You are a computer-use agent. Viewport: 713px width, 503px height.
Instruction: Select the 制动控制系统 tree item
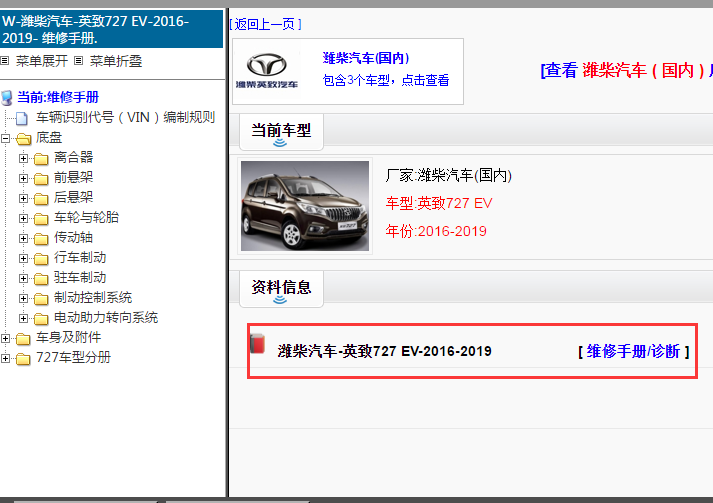93,297
